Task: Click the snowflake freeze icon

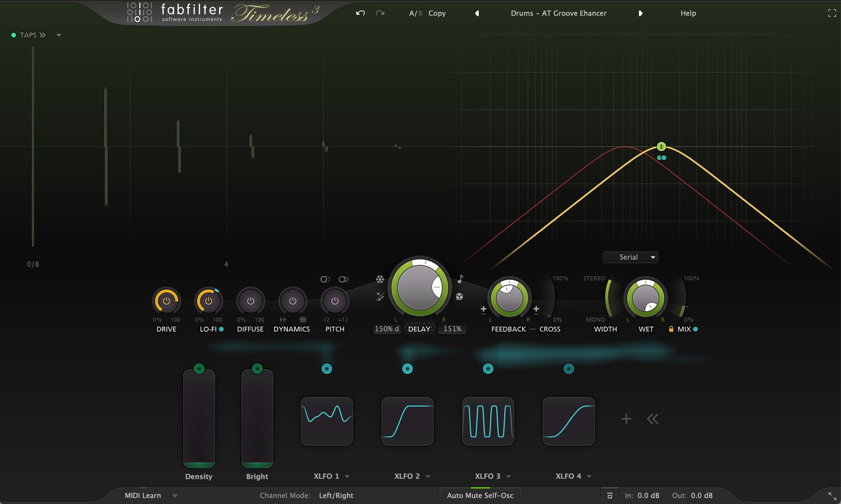Action: [380, 279]
